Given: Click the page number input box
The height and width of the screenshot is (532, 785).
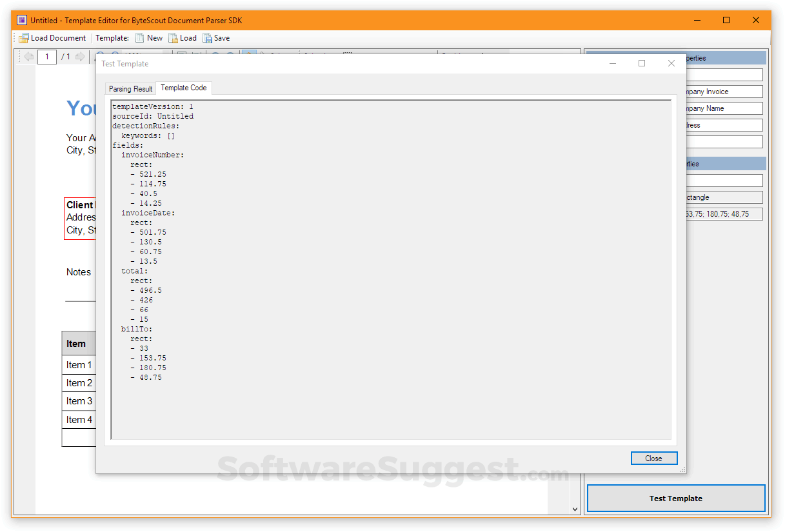Looking at the screenshot, I should pyautogui.click(x=47, y=57).
